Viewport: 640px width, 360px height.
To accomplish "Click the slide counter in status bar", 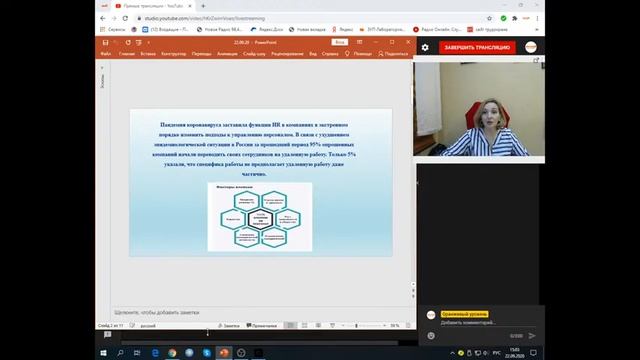I will tap(110, 326).
